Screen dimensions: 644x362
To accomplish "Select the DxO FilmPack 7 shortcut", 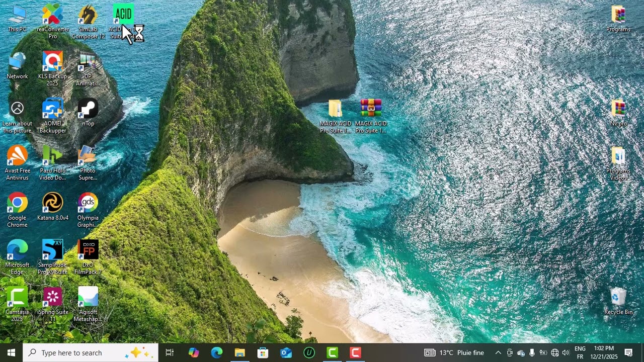I will pos(88,258).
